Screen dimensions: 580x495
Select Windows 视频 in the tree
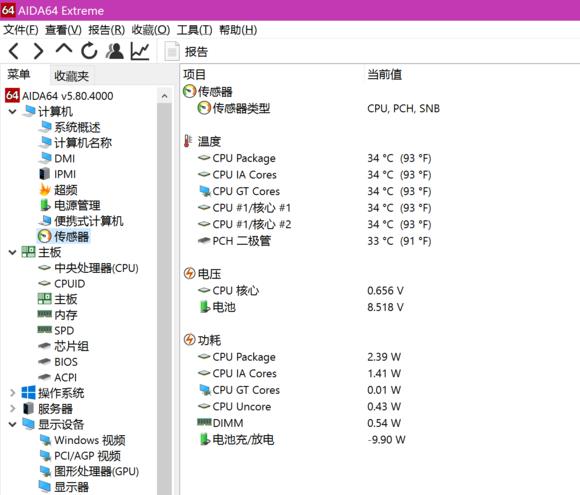[90, 440]
